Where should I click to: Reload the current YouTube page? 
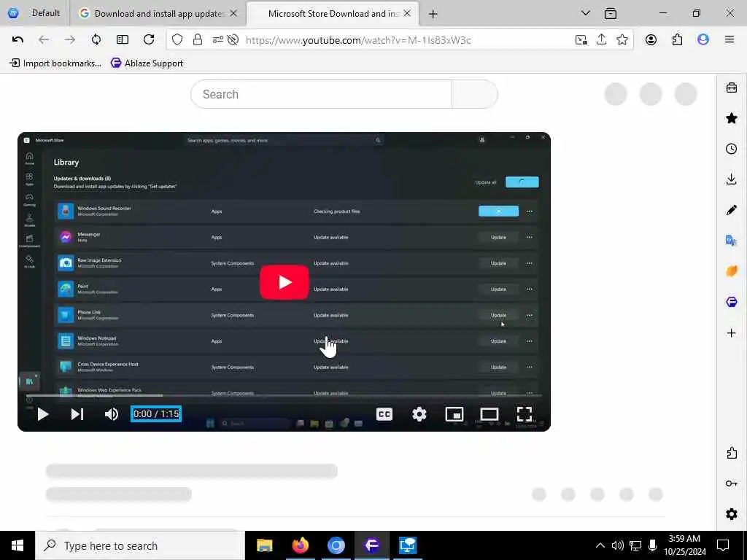[x=149, y=40]
